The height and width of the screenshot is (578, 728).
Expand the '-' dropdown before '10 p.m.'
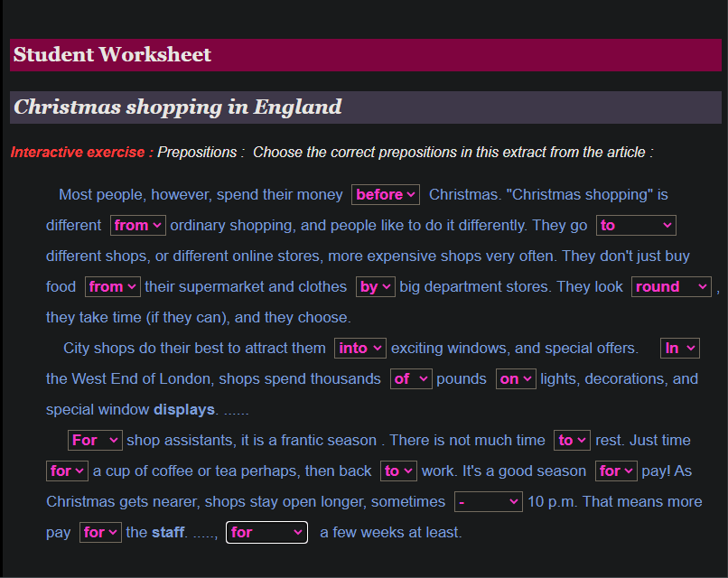pos(488,502)
